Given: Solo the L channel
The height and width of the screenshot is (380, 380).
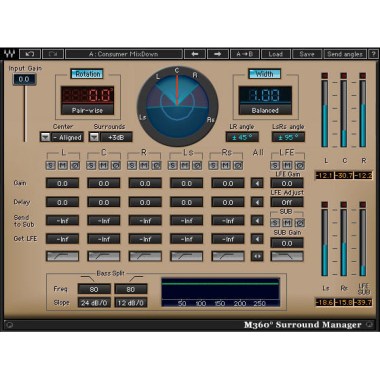Looking at the screenshot, I should [51, 165].
